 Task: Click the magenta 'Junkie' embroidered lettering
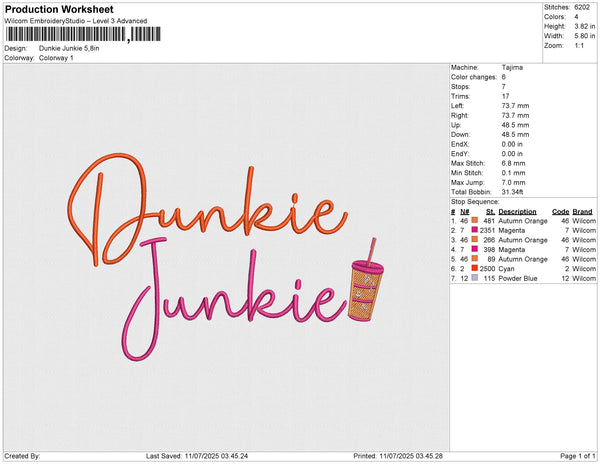[234, 299]
